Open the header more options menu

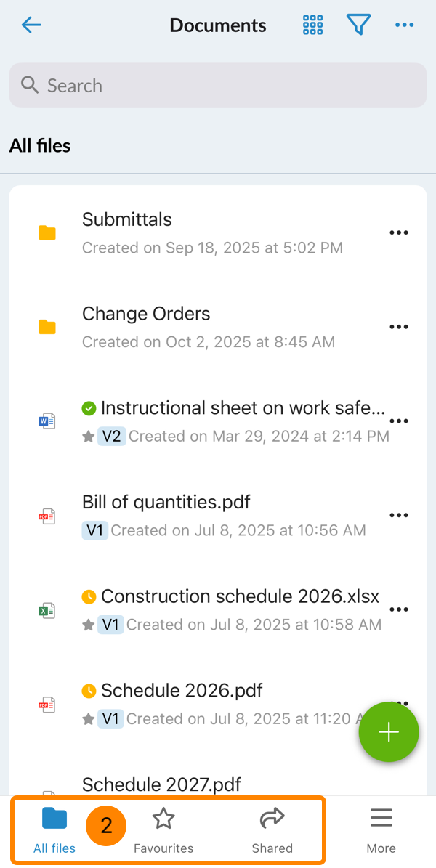pos(404,25)
